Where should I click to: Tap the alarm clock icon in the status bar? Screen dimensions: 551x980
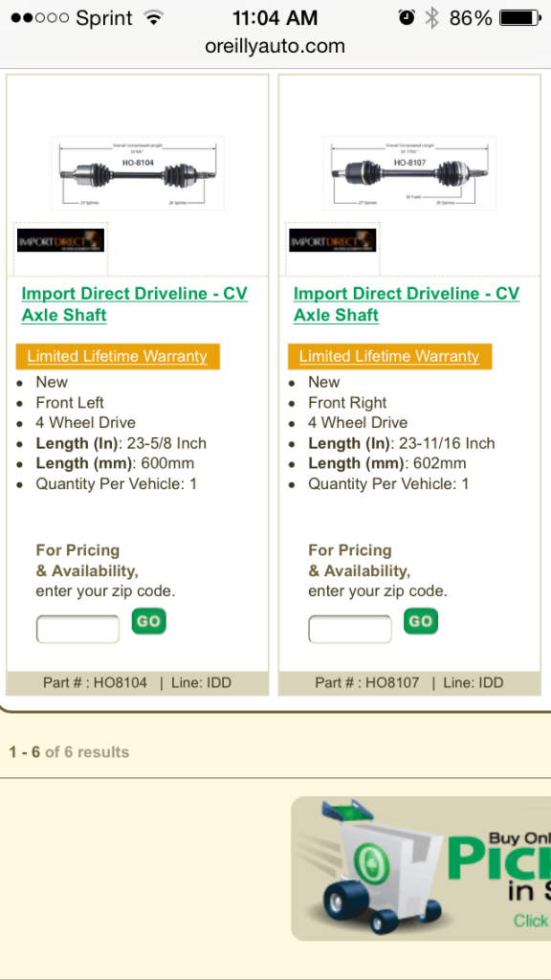[x=406, y=17]
